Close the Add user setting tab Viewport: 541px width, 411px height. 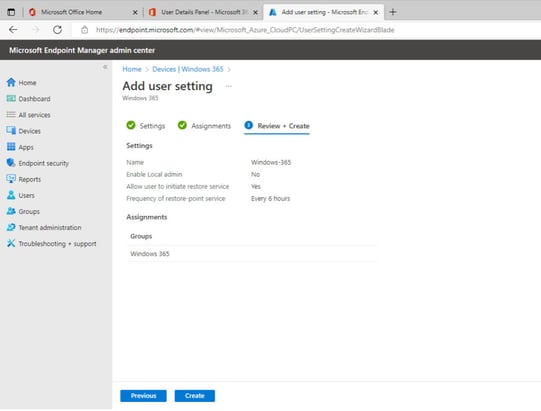coord(376,12)
